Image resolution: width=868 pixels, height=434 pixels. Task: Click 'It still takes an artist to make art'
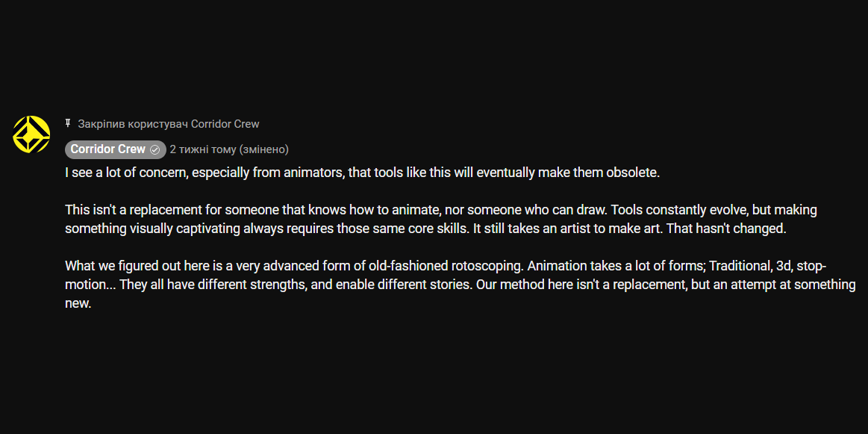(x=567, y=229)
